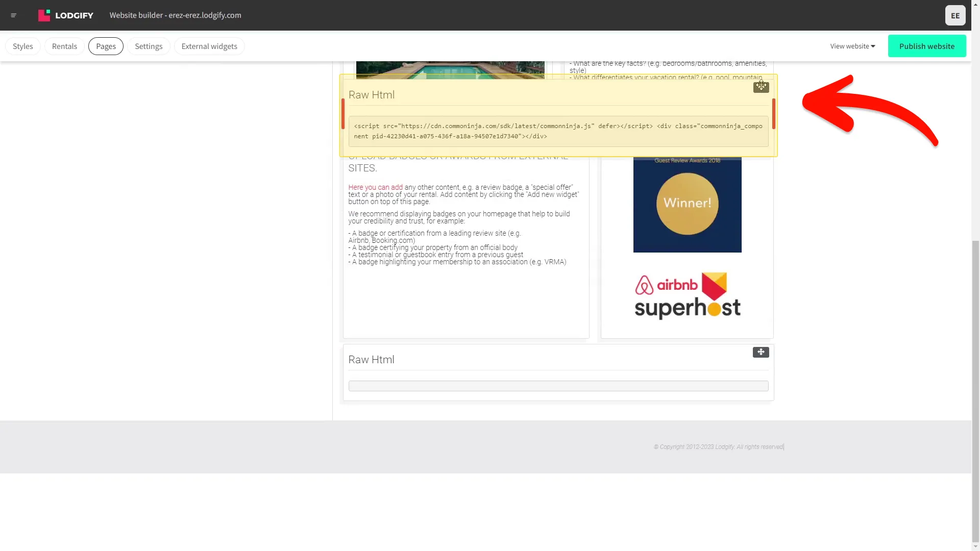980x551 pixels.
Task: Open the Settings tab
Action: click(149, 46)
